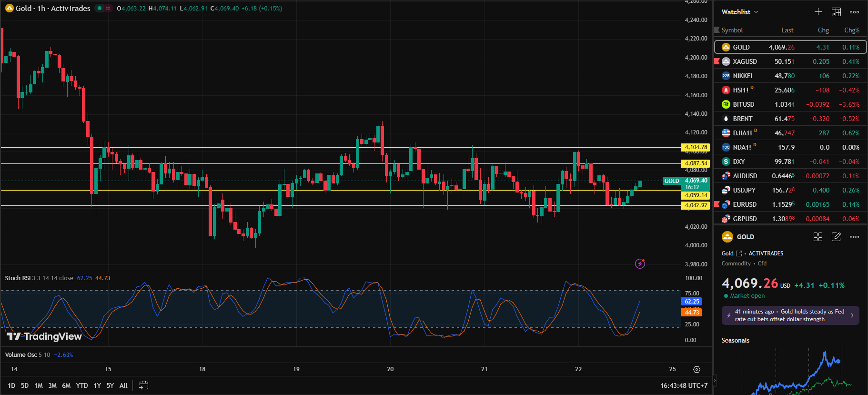Toggle the flag on the EURUSD row

pyautogui.click(x=717, y=204)
